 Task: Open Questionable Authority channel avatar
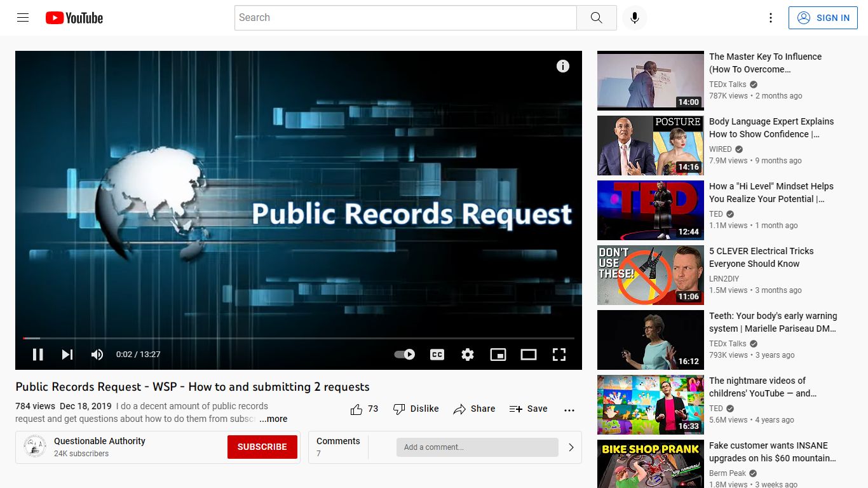click(x=35, y=447)
